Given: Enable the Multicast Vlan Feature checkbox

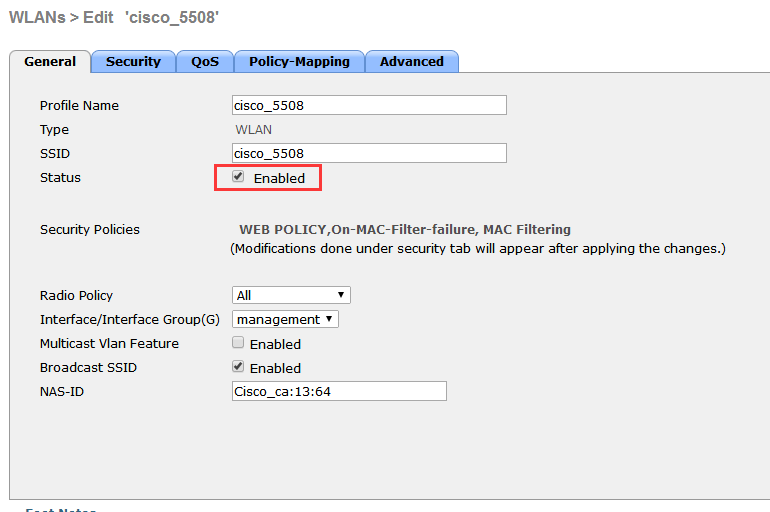Looking at the screenshot, I should pos(238,342).
